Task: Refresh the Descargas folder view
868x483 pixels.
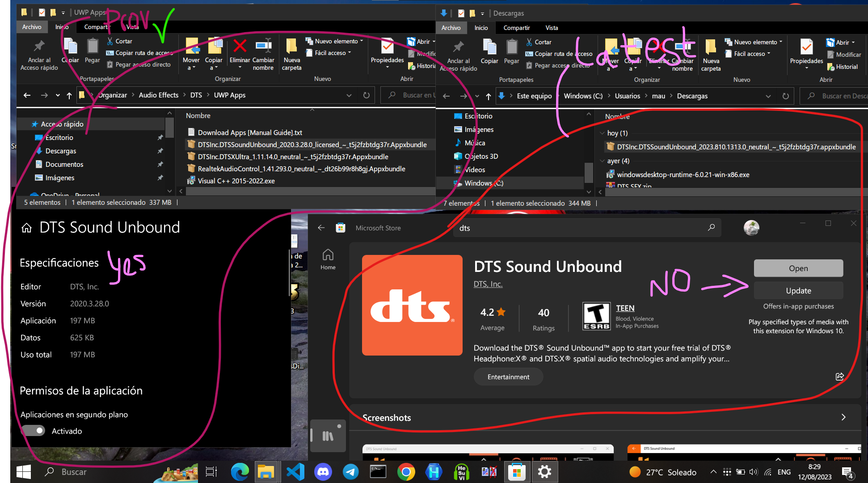Action: point(786,96)
